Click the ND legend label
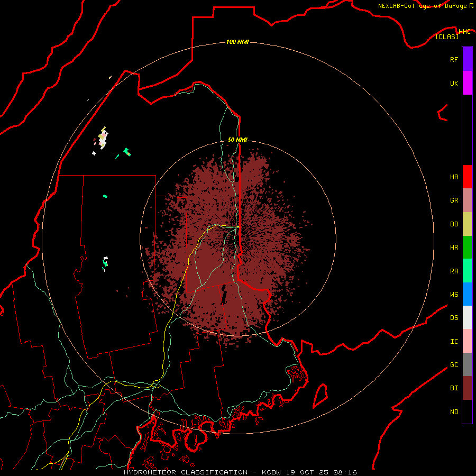The image size is (476, 476). click(x=454, y=412)
